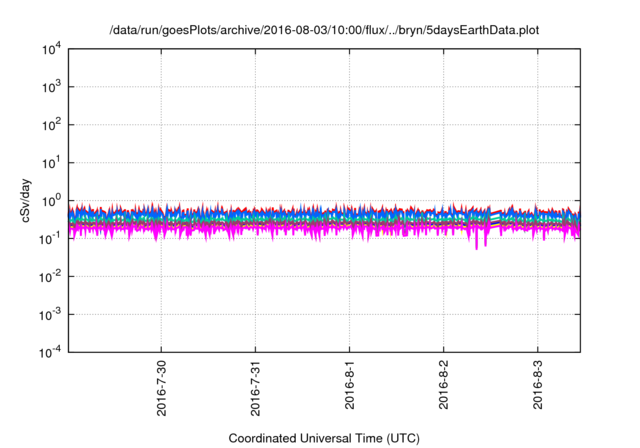Image resolution: width=640 pixels, height=448 pixels.
Task: Click the 10^4 y-axis tick label
Action: (52, 50)
